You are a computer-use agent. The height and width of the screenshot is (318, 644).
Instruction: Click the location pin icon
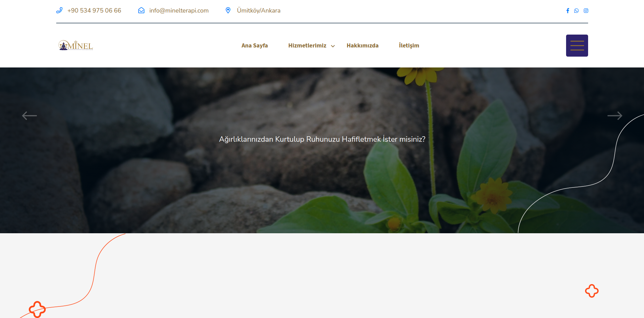[x=228, y=11]
